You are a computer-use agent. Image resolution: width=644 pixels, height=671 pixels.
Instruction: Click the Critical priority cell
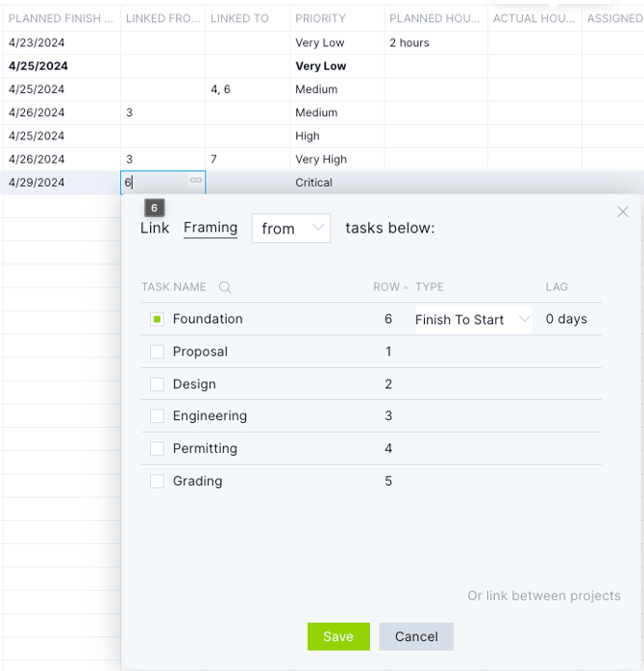point(337,183)
